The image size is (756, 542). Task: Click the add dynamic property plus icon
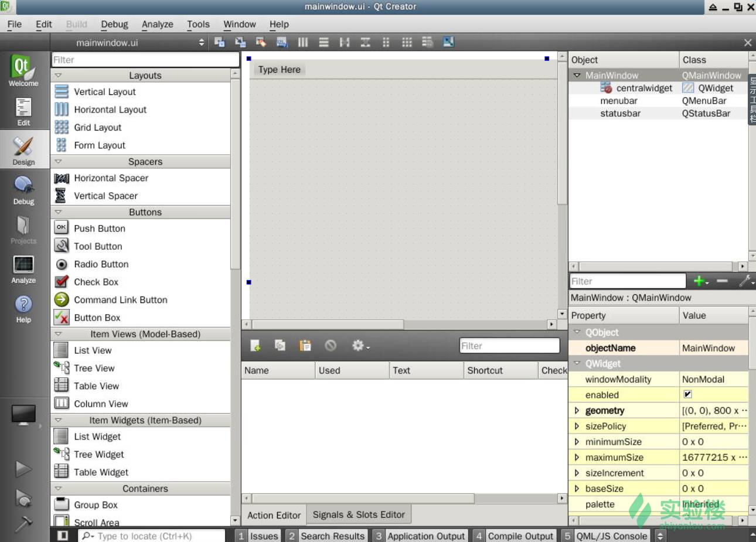click(x=700, y=281)
